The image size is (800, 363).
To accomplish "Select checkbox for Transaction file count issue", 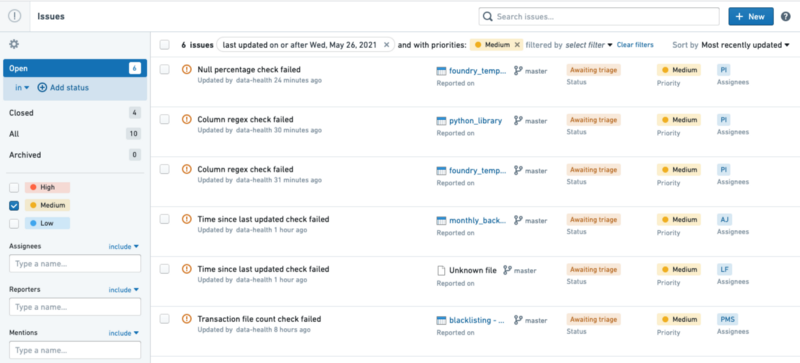I will (x=164, y=319).
